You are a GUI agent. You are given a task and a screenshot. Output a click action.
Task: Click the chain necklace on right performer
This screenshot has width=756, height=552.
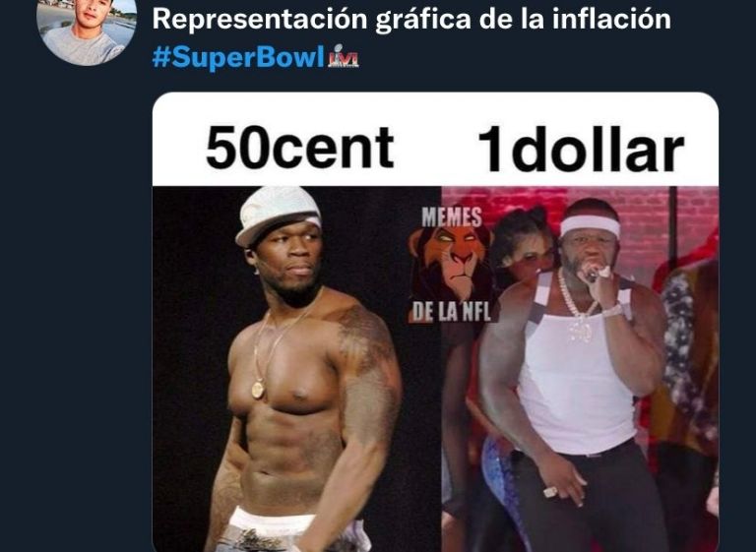tap(575, 305)
